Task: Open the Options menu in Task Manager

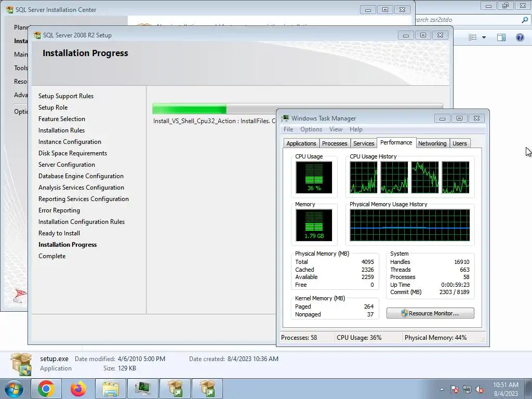Action: 311,129
